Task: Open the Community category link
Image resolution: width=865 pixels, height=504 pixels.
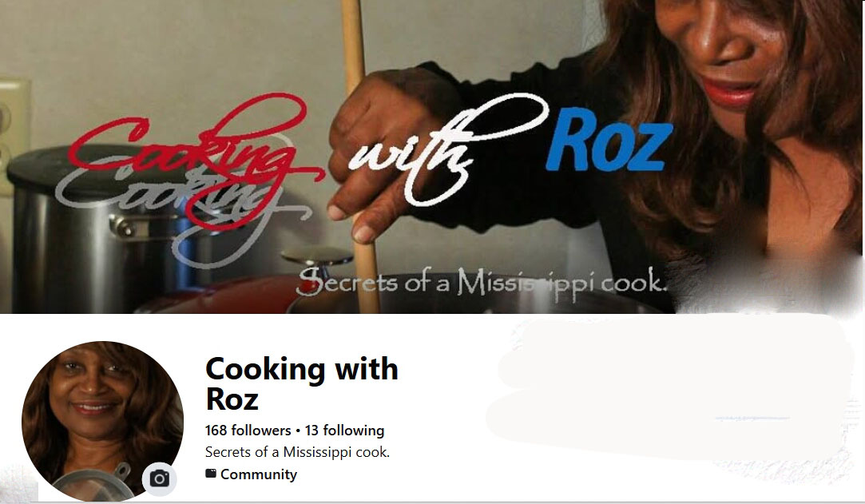Action: (x=259, y=474)
